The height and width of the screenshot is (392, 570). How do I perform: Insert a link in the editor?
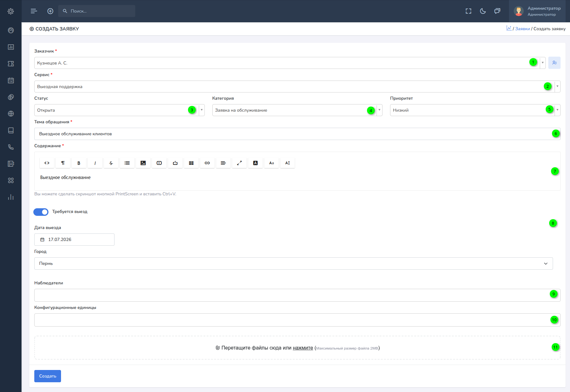coord(207,163)
